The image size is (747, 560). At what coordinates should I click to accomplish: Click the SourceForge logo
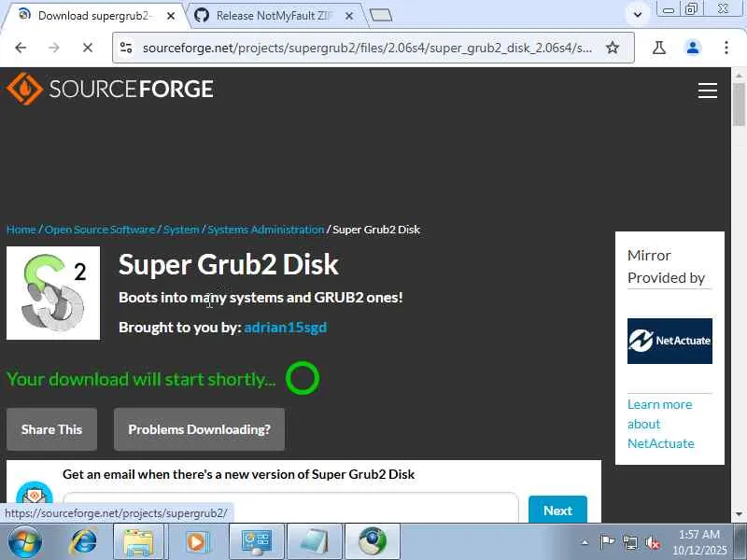pyautogui.click(x=110, y=89)
